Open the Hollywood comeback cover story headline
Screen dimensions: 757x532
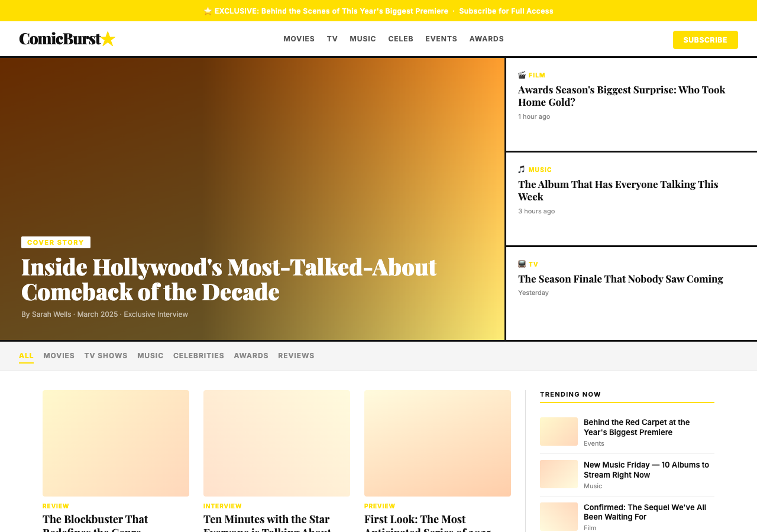[228, 278]
